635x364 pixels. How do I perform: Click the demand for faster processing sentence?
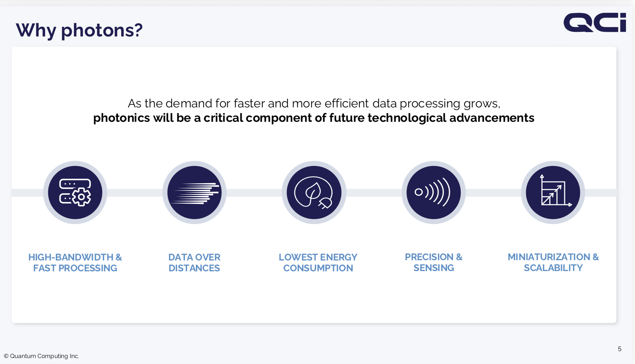314,104
